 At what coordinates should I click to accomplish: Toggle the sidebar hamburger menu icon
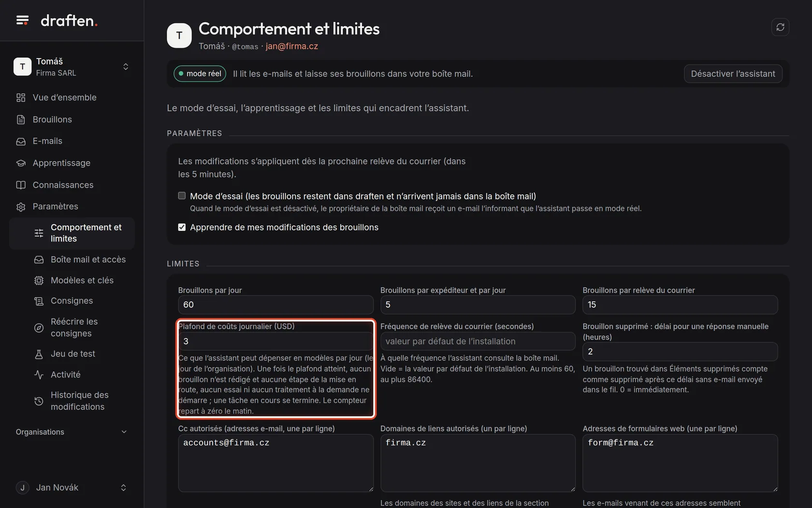(x=22, y=20)
